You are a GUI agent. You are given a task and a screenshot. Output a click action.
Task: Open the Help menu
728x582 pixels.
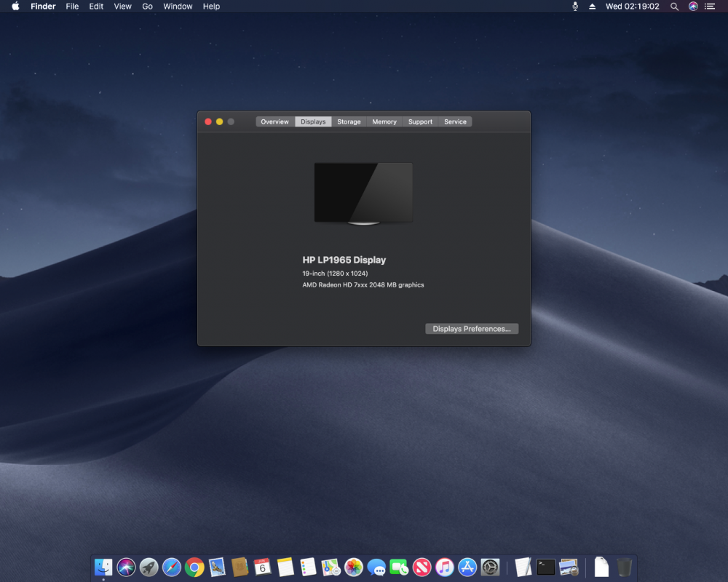[x=211, y=7]
